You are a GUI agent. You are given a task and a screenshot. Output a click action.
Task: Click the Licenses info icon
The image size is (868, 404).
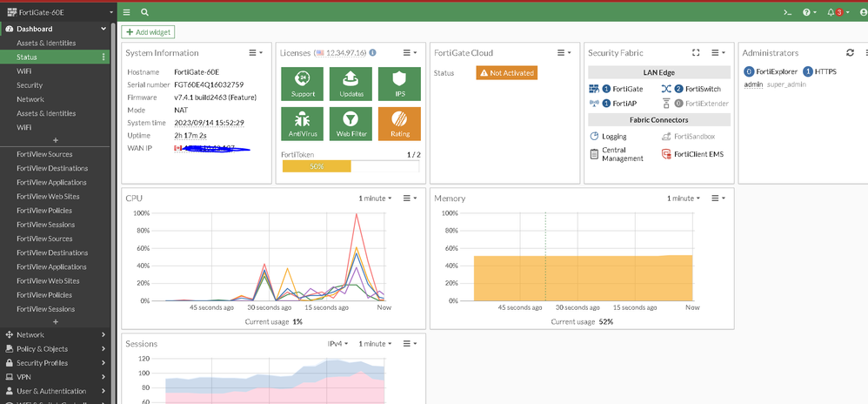pos(372,52)
